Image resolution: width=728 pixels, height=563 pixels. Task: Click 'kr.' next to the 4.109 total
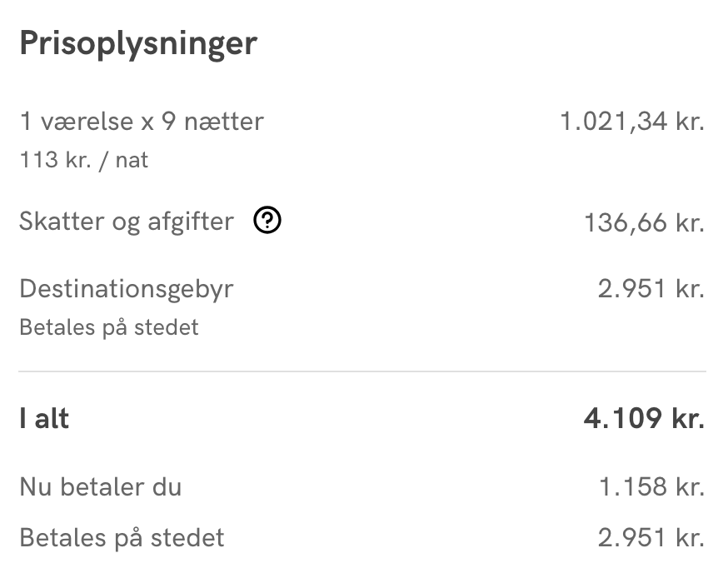click(689, 419)
